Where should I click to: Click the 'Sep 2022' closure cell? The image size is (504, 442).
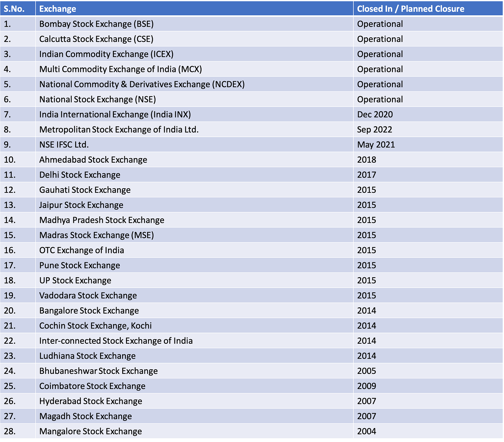[x=428, y=129]
